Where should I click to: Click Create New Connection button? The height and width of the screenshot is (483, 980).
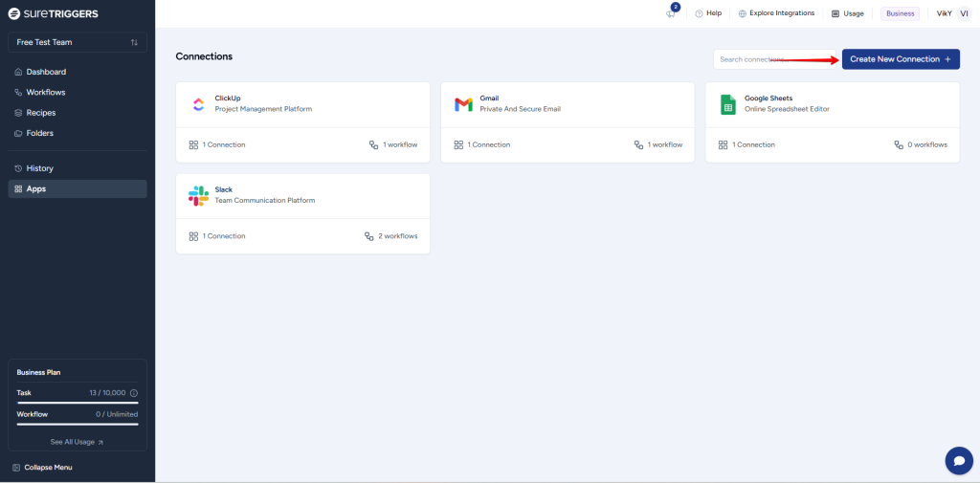click(x=900, y=59)
